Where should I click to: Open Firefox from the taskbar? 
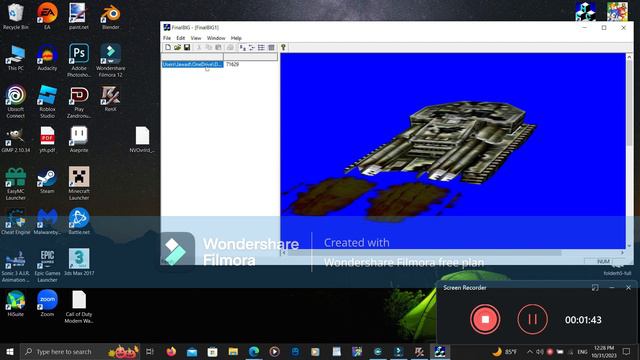tap(171, 351)
